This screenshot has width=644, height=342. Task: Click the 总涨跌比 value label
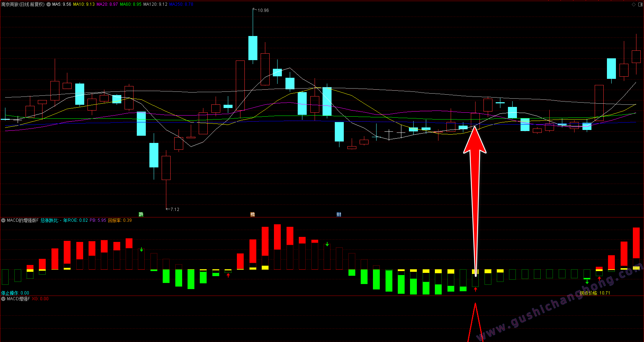click(x=51, y=220)
